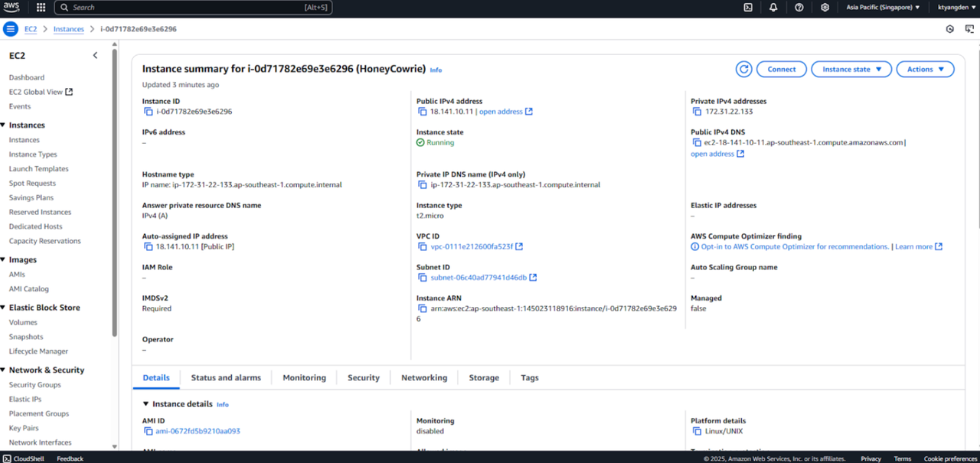Viewport: 980px width, 463px height.
Task: Switch to the Storage tab
Action: [x=484, y=378]
